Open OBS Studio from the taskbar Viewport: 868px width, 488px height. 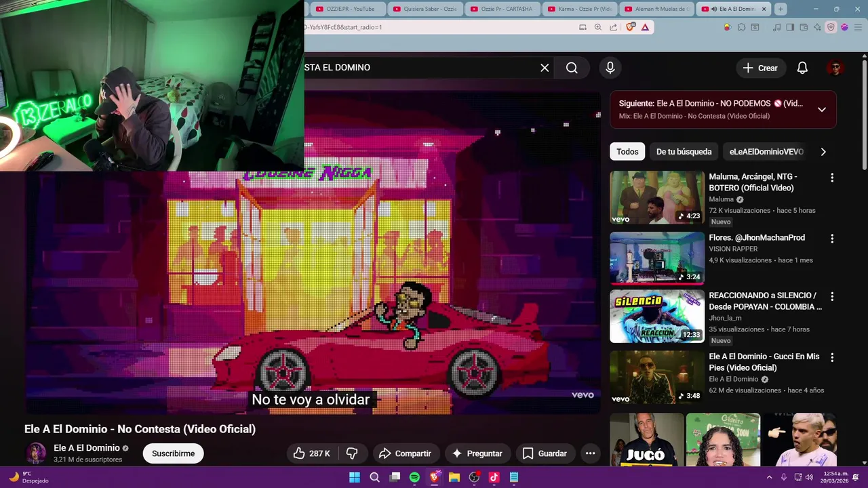(474, 477)
